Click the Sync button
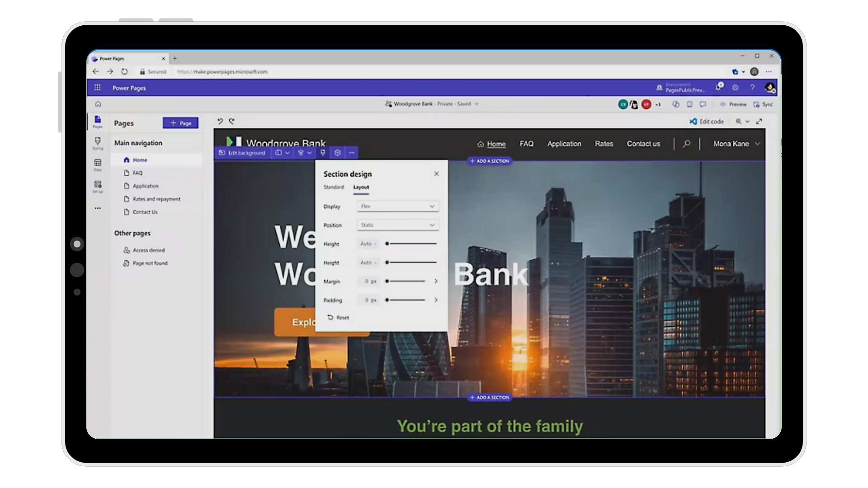868x488 pixels. 763,104
